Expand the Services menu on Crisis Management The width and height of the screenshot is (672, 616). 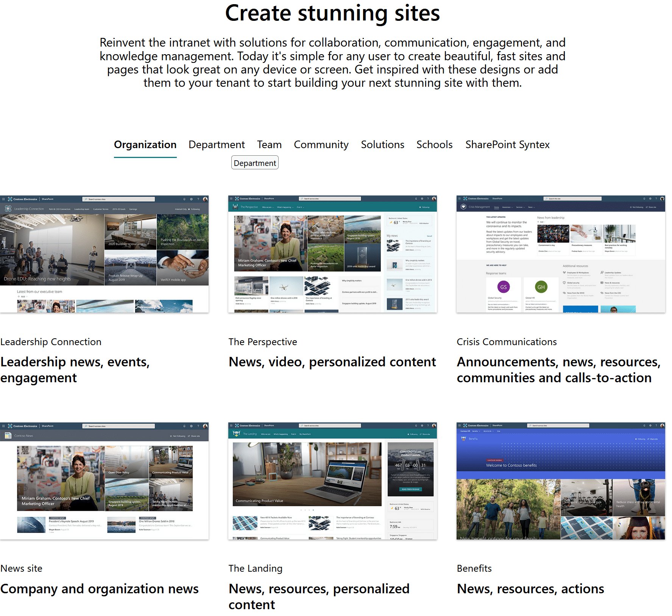pyautogui.click(x=520, y=207)
